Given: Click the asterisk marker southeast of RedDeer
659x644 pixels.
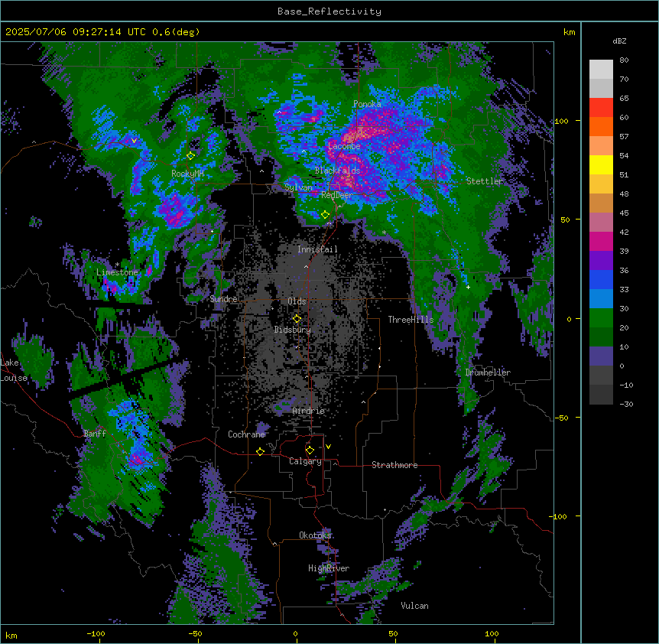Looking at the screenshot, I should 384,233.
